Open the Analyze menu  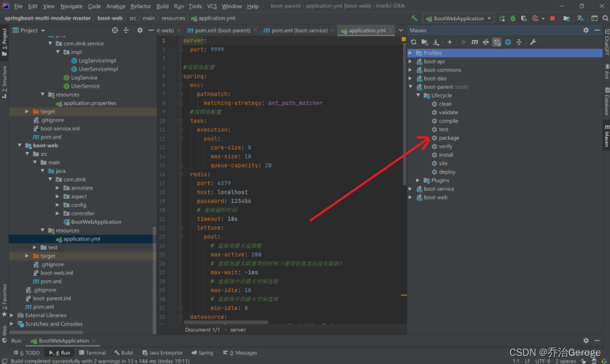click(x=115, y=6)
